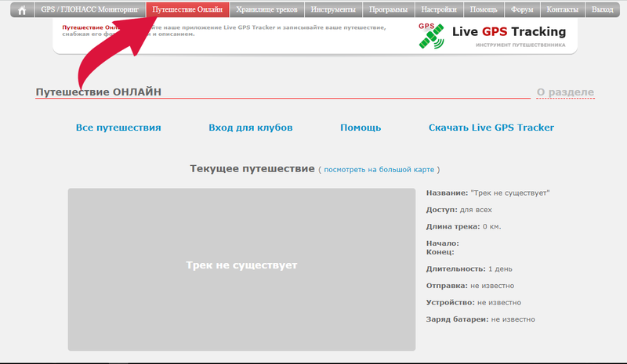
Task: Log out via the Выход item
Action: coord(603,10)
